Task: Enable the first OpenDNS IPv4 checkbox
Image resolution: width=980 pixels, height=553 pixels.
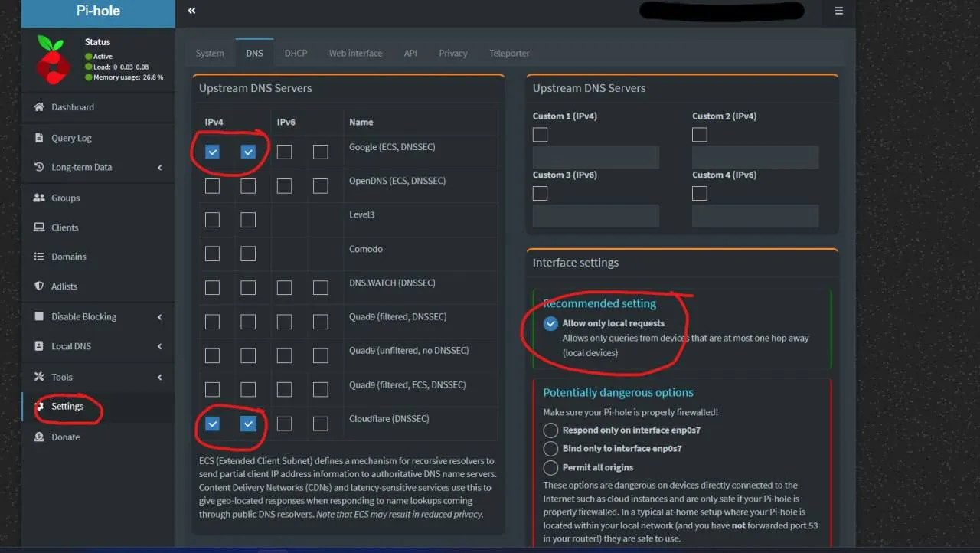Action: pos(213,186)
